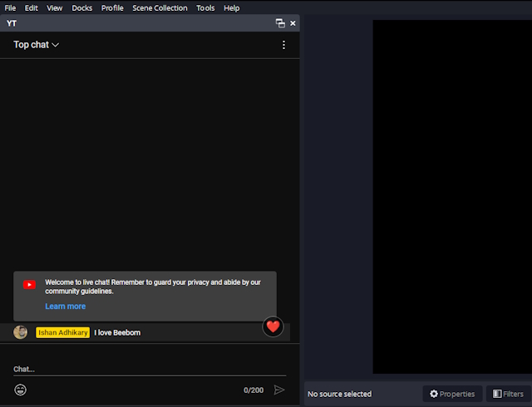This screenshot has height=407, width=532.
Task: Expand the Top chat dropdown
Action: (36, 45)
